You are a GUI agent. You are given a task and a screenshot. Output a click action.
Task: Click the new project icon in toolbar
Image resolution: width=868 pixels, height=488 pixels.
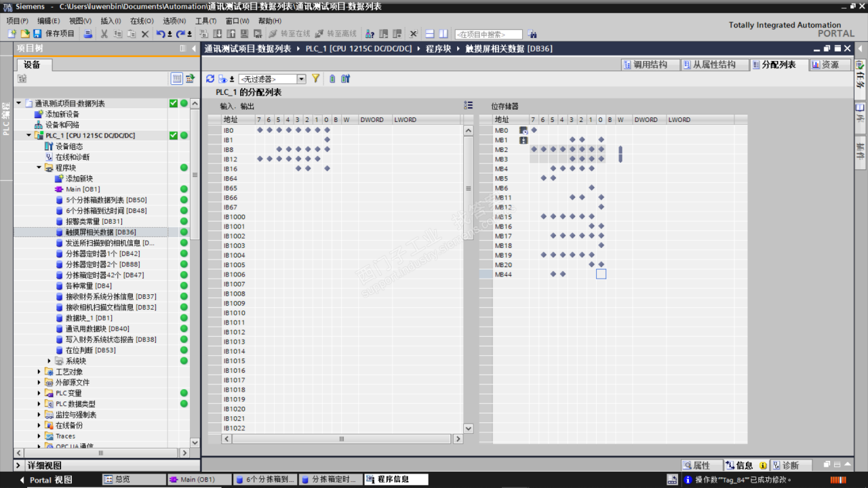(12, 33)
